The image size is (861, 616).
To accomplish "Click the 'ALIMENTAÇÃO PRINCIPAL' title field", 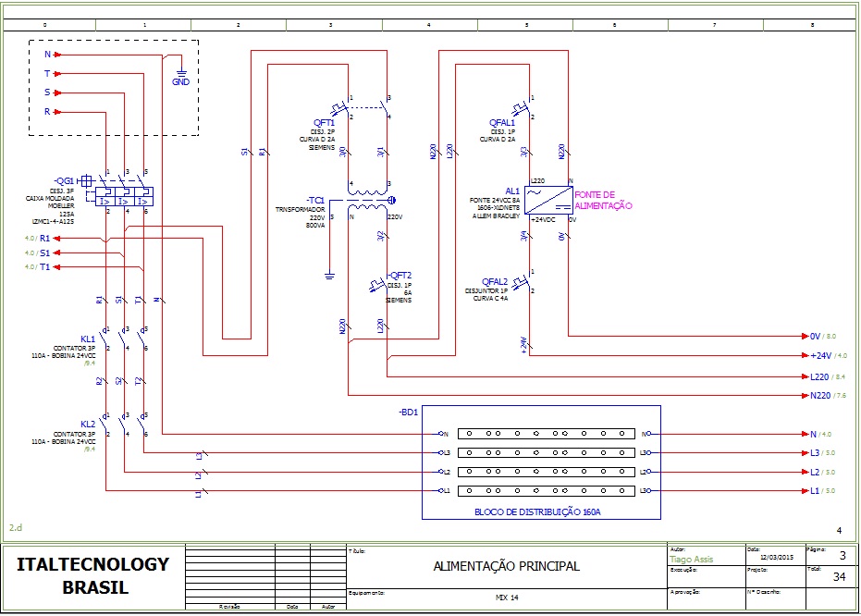I will click(x=507, y=566).
